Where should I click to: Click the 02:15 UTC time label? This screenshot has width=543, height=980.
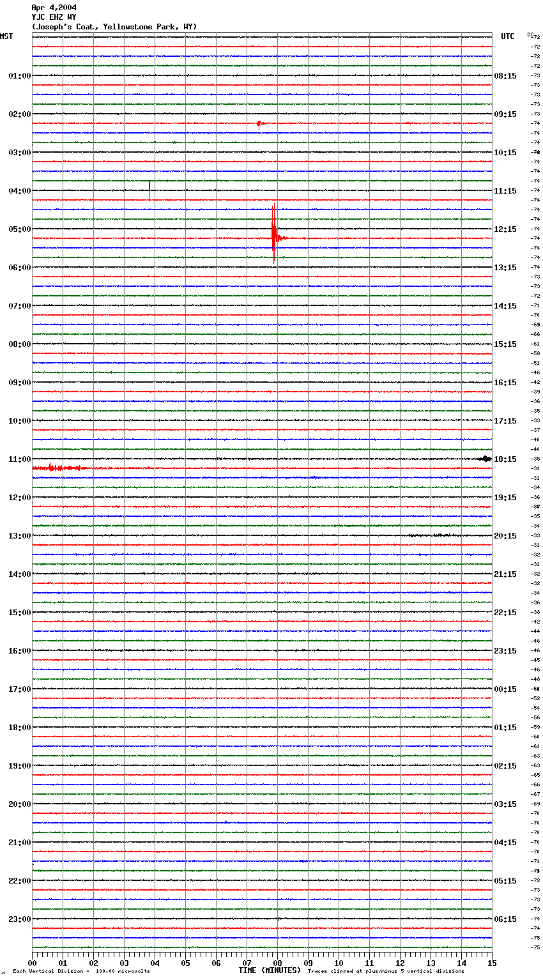(505, 766)
